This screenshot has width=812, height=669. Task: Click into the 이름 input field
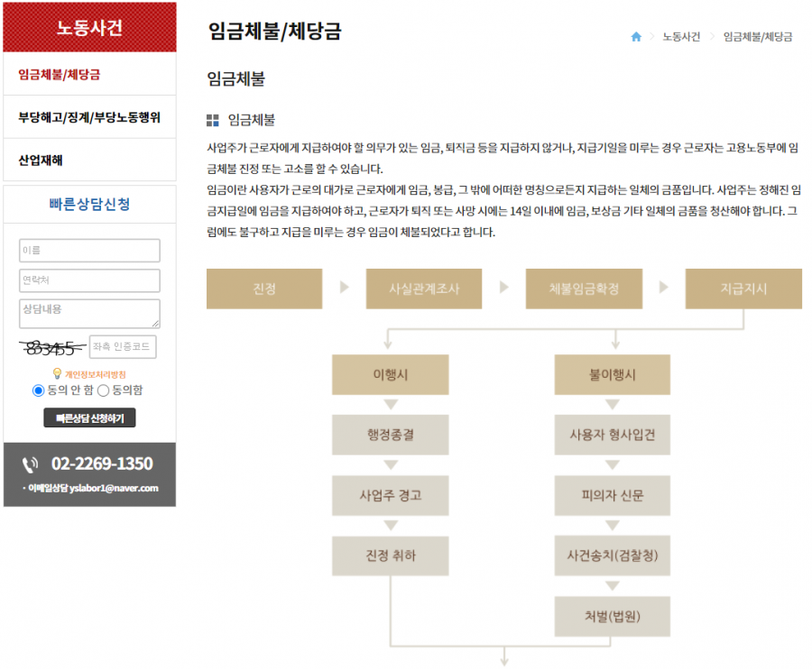click(x=89, y=250)
